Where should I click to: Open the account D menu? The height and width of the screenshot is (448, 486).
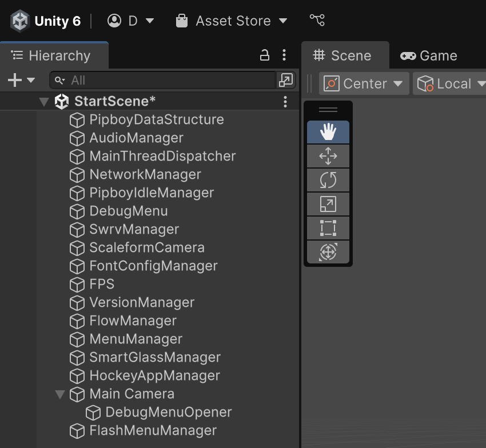(130, 21)
